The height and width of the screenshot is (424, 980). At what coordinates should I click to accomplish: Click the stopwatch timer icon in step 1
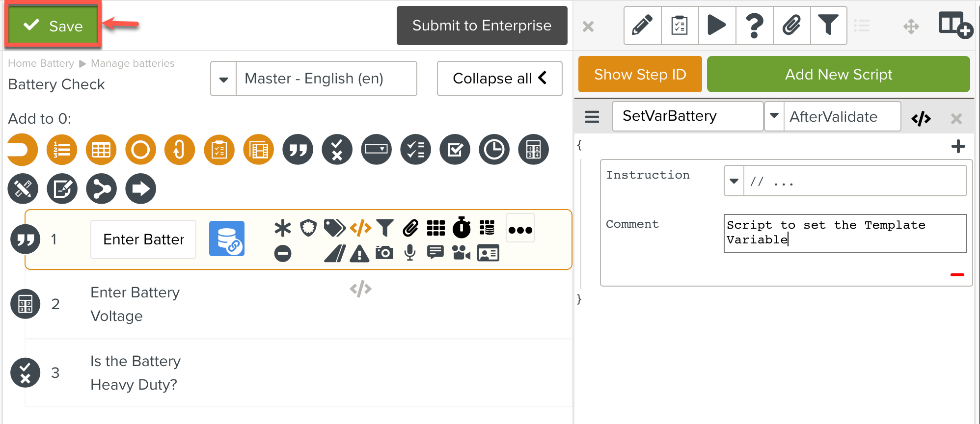[x=462, y=227]
